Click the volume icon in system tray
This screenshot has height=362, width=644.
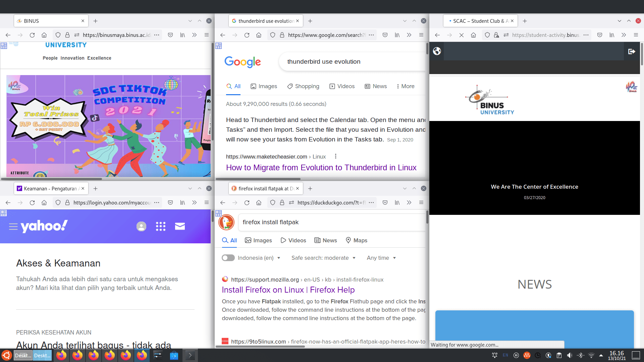[x=570, y=355]
